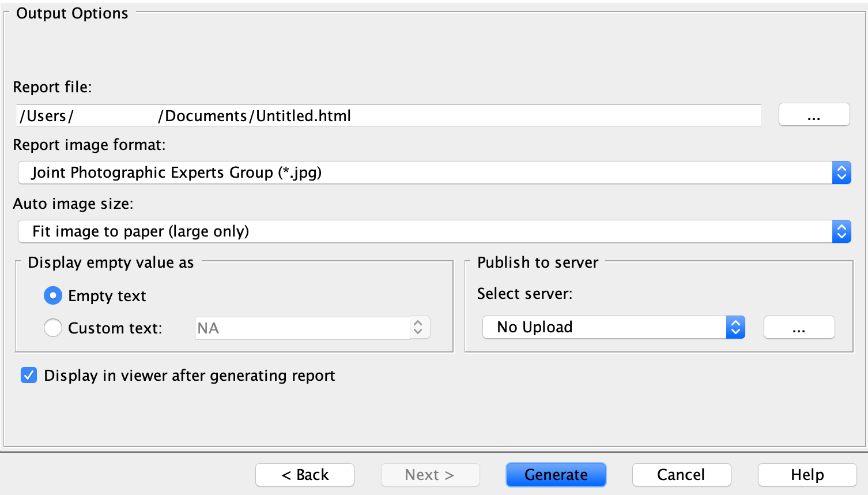Click the NA custom text field
Screen dimensions: 868x495
(303, 328)
